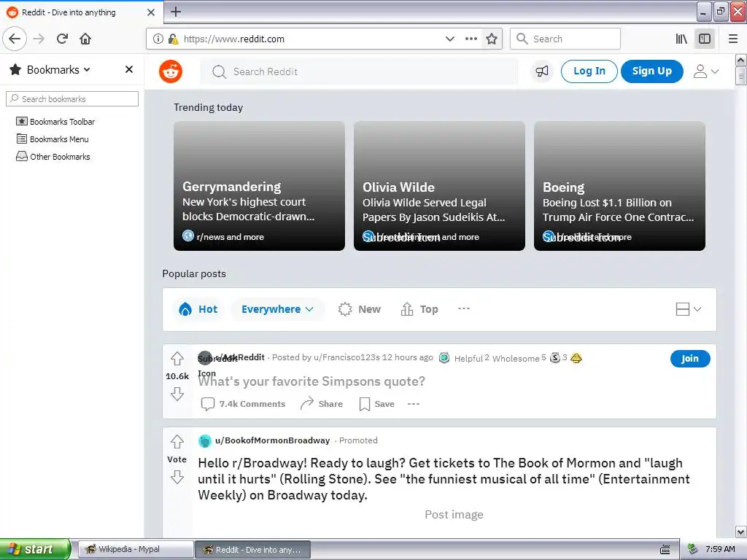This screenshot has width=747, height=560.
Task: Click the Log In button
Action: point(589,71)
